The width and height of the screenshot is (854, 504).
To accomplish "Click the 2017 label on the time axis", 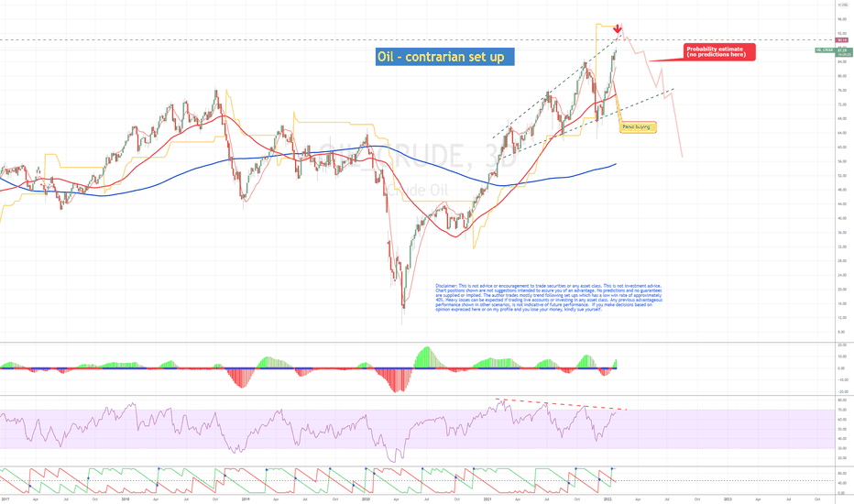I will 5,499.
